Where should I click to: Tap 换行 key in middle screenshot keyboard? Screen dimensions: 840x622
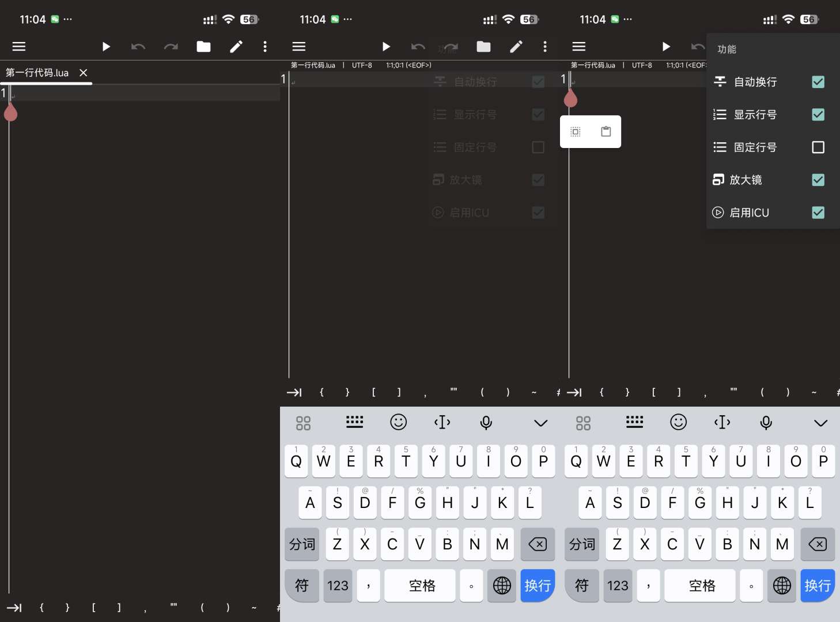coord(538,586)
